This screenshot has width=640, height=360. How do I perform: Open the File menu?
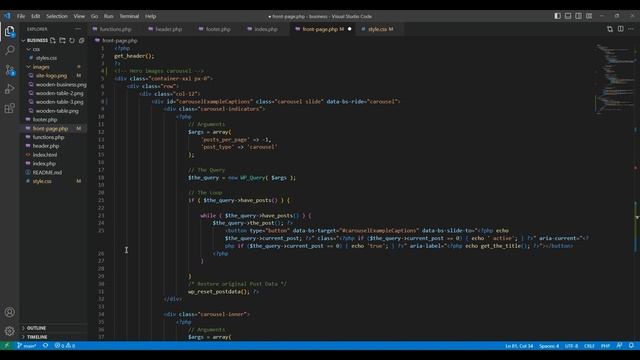tap(21, 16)
